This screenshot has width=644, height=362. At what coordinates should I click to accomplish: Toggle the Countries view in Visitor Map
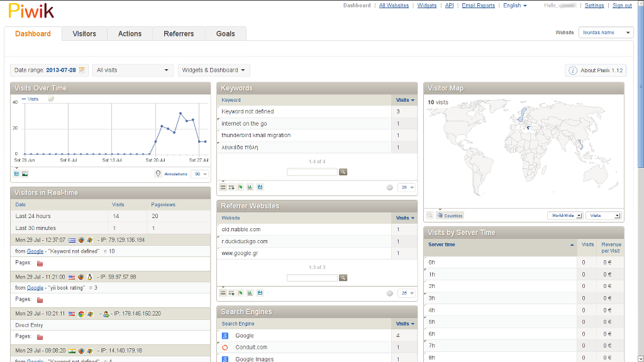(450, 216)
